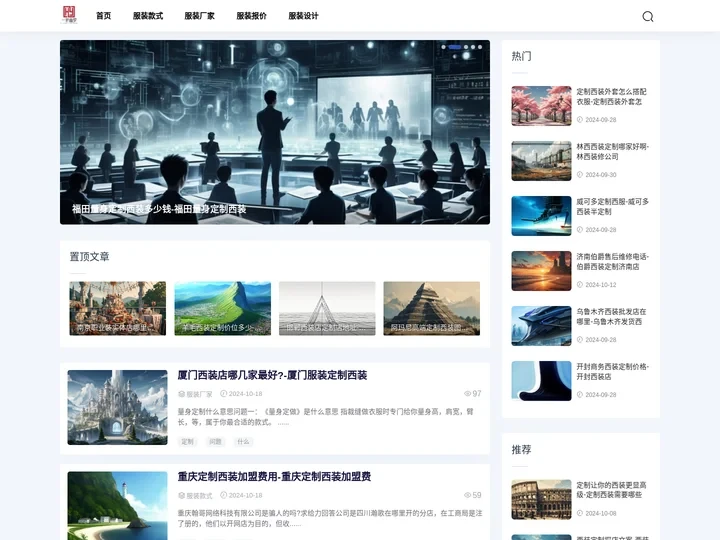The image size is (720, 540).
Task: Click category icon beside 服装款式 label
Action: pos(181,495)
